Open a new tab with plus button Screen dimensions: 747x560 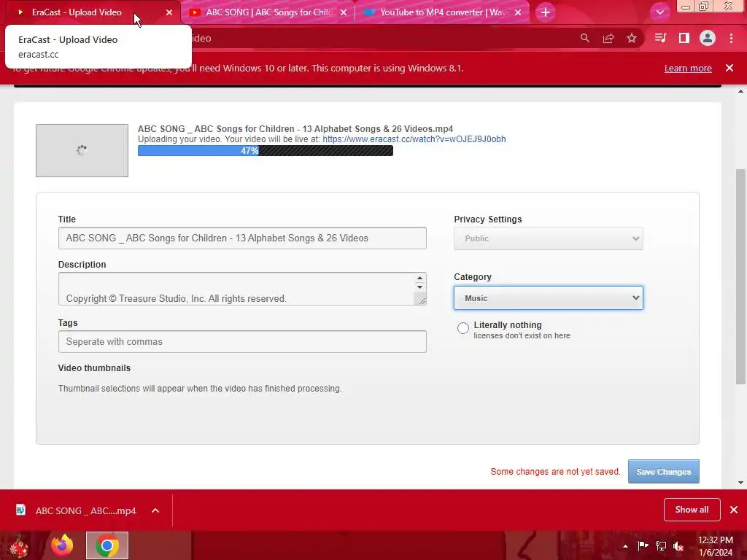click(x=546, y=12)
